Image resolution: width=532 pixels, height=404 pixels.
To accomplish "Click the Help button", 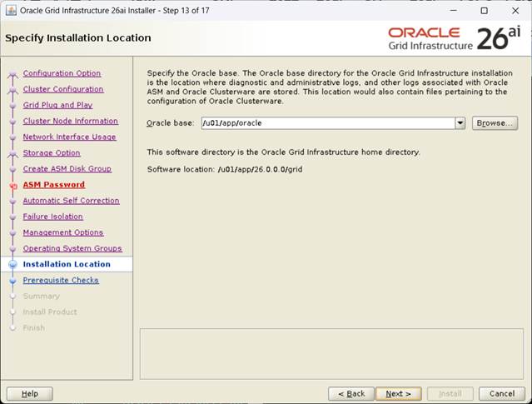I will pyautogui.click(x=29, y=394).
